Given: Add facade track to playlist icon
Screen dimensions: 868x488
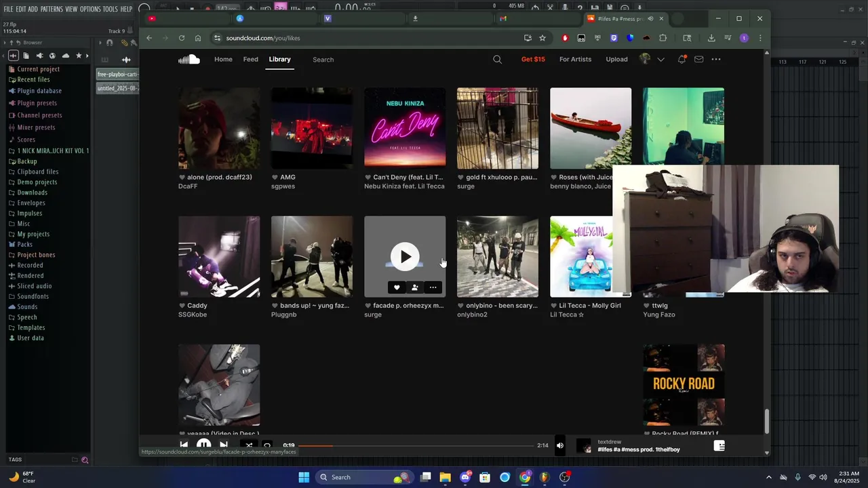Looking at the screenshot, I should point(414,287).
